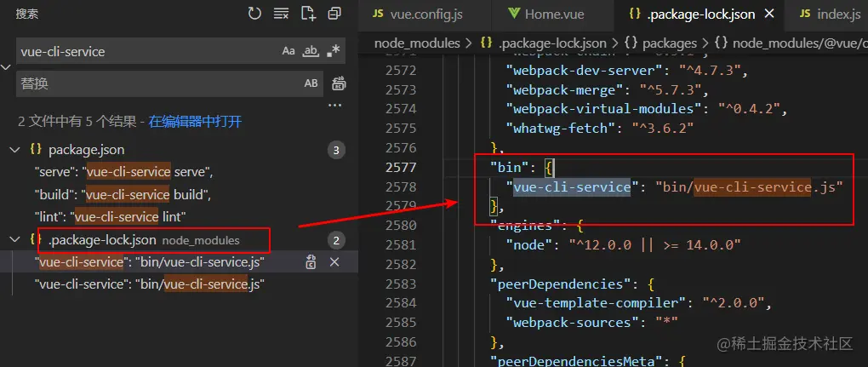Open the highlighted vue-cli-service bin result
This screenshot has width=868, height=367.
150,261
